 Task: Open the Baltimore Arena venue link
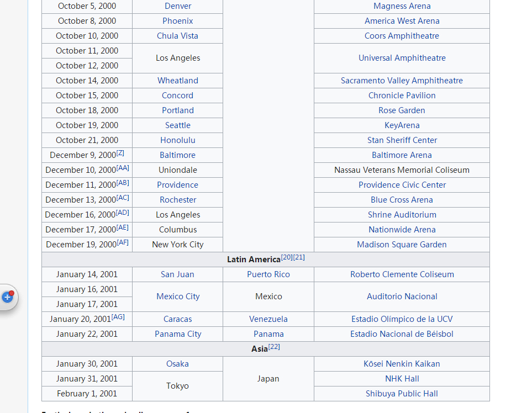coord(402,155)
